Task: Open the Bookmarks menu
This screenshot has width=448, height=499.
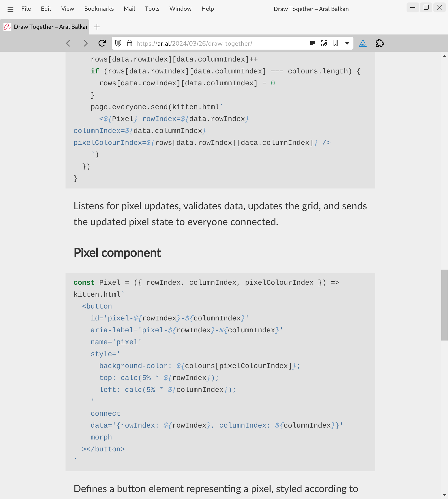Action: 99,9
